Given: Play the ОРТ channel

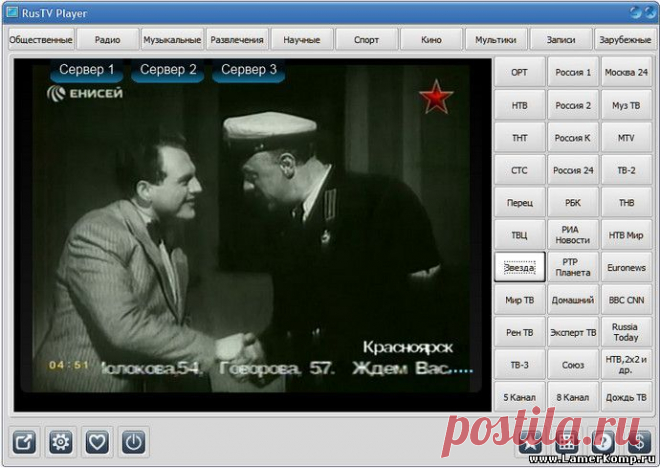Looking at the screenshot, I should coord(519,72).
